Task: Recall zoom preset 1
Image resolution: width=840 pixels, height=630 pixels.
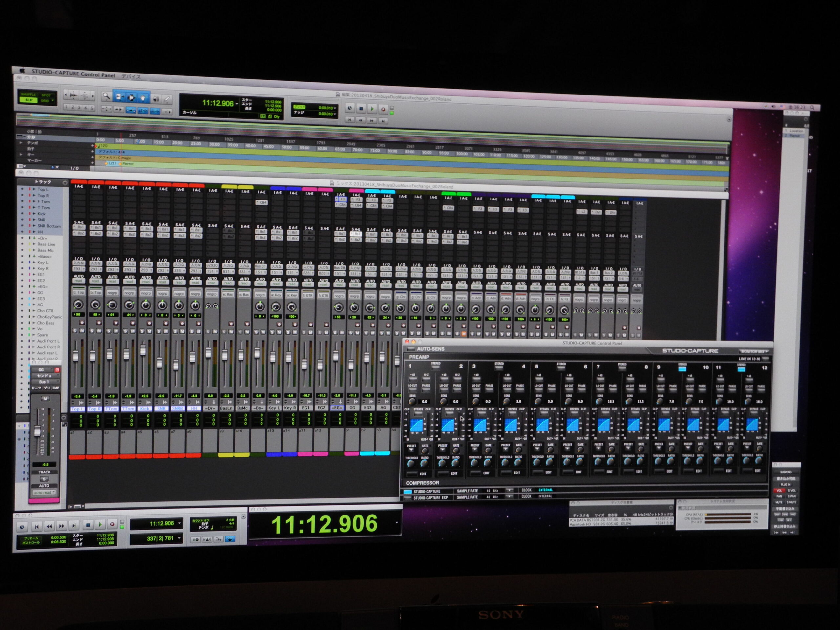Action: 67,107
